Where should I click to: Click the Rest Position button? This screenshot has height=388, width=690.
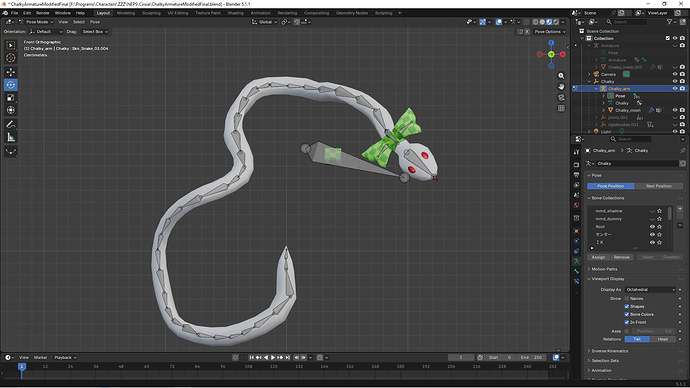[659, 186]
